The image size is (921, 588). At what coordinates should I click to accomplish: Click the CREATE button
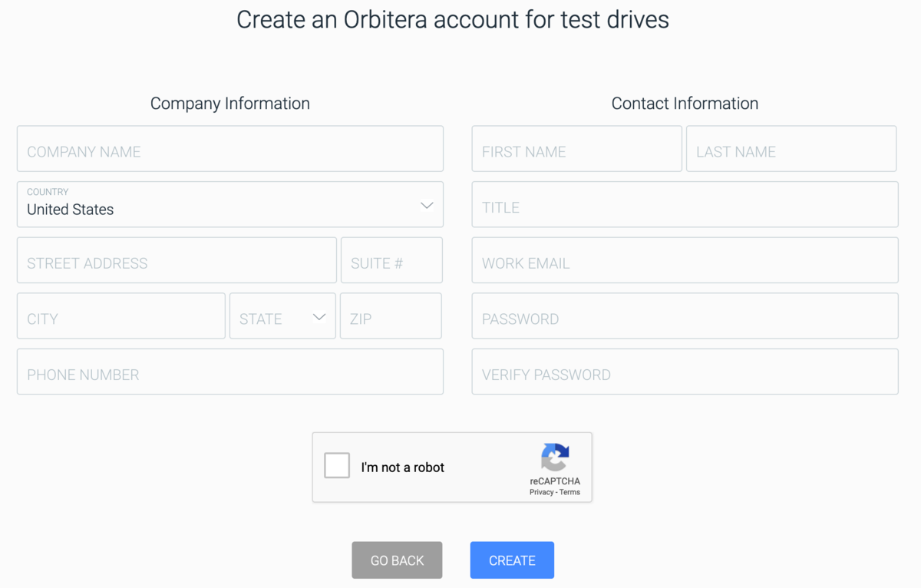pos(511,560)
